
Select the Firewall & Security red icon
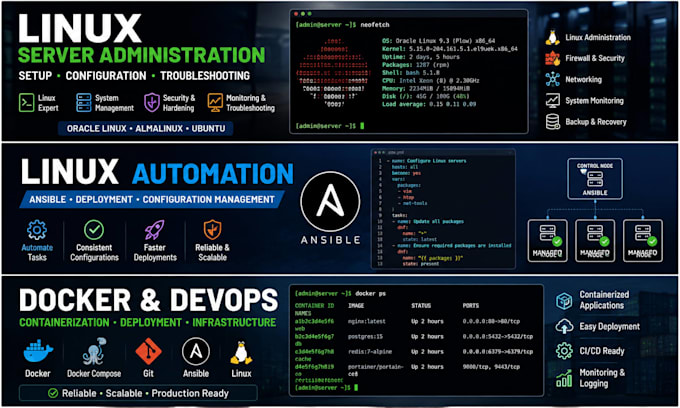pyautogui.click(x=552, y=58)
